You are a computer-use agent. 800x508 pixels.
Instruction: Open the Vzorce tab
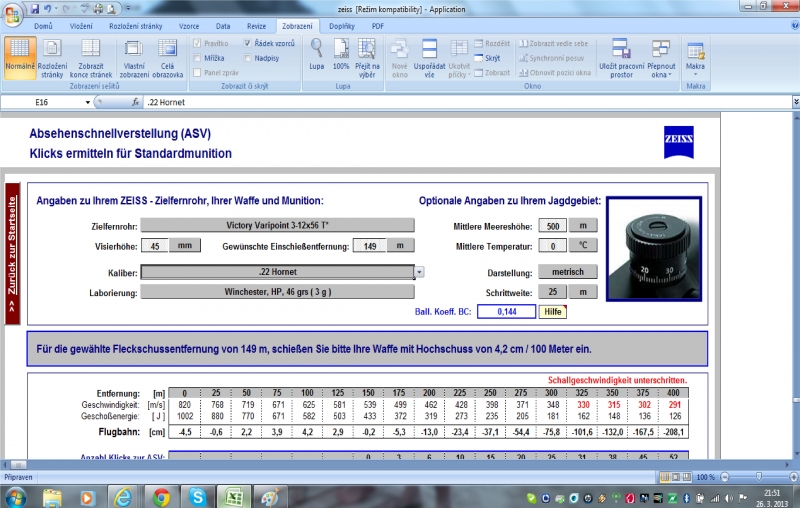coord(189,26)
